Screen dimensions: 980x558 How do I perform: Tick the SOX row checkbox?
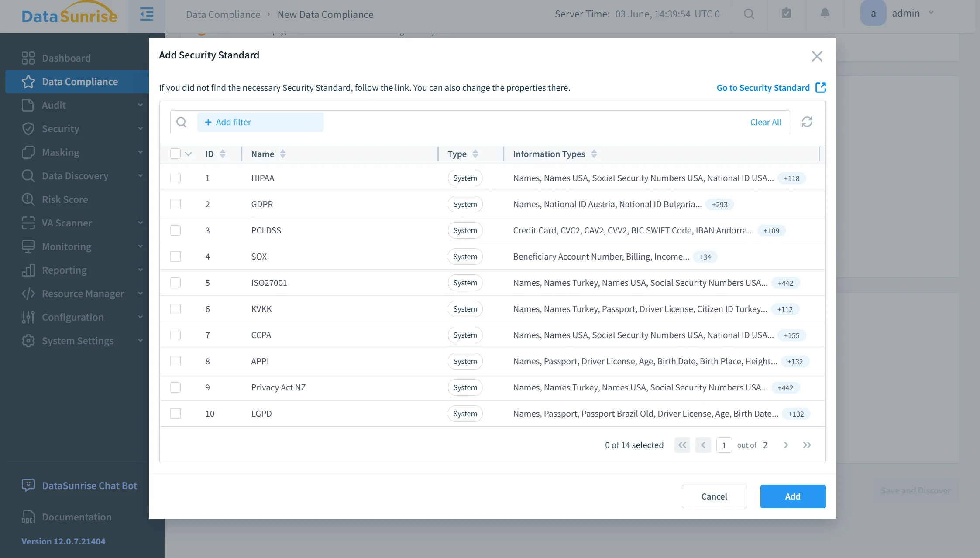tap(175, 257)
